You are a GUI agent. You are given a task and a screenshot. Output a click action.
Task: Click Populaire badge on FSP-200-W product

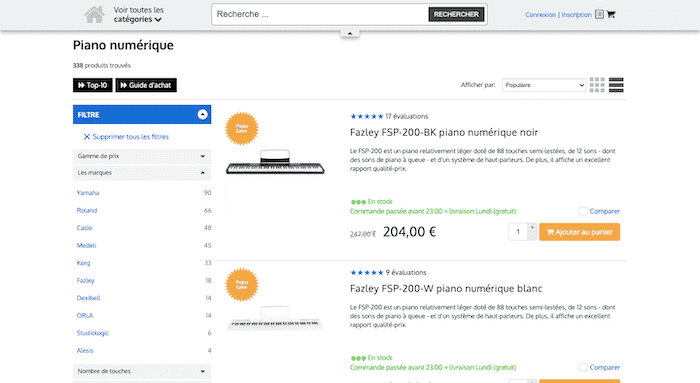coord(242,285)
